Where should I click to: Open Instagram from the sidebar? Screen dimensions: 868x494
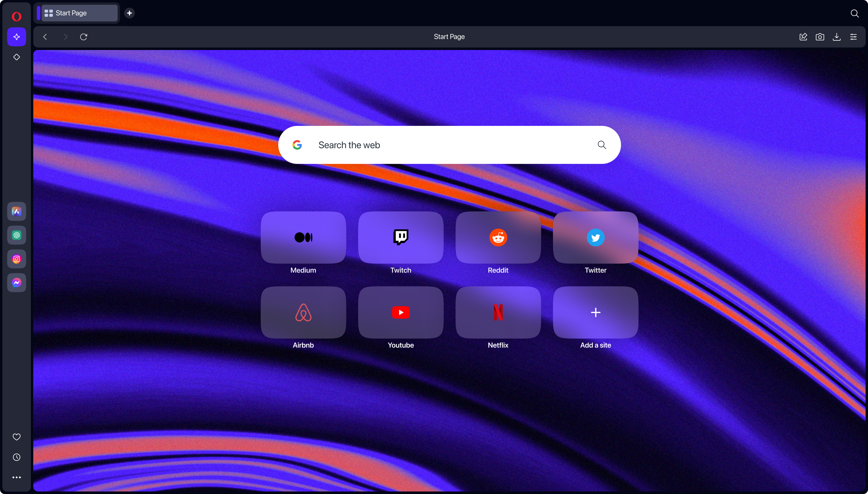coord(16,259)
